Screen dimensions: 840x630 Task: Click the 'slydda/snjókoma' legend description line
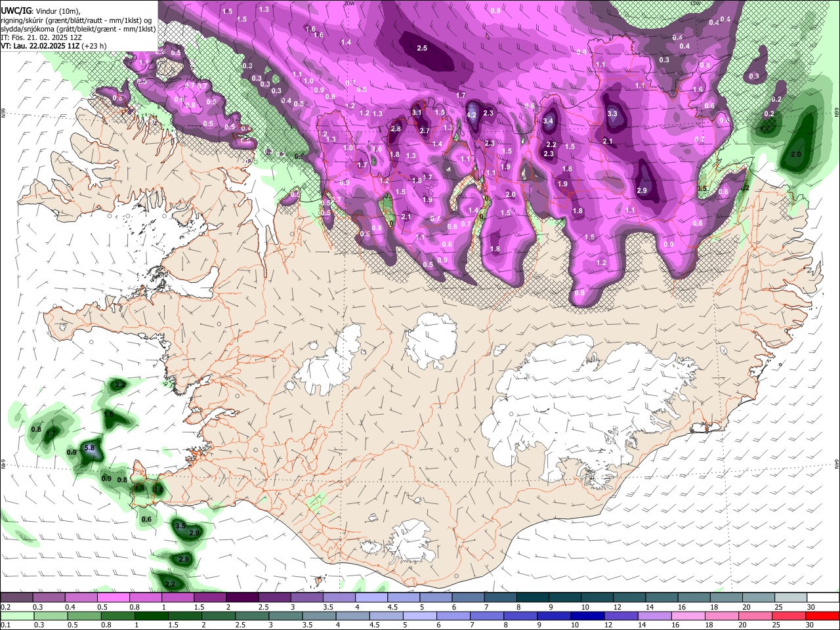pos(78,29)
